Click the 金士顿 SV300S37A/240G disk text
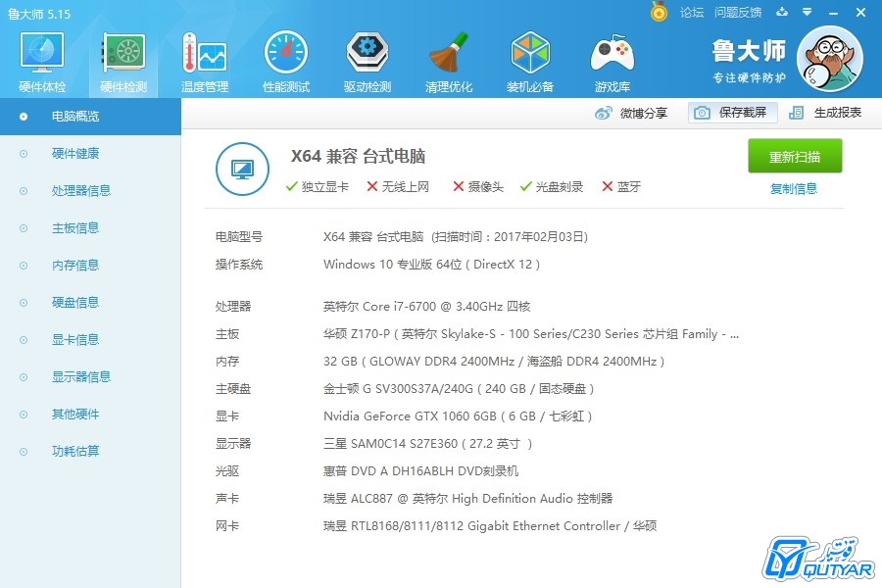 tap(459, 389)
